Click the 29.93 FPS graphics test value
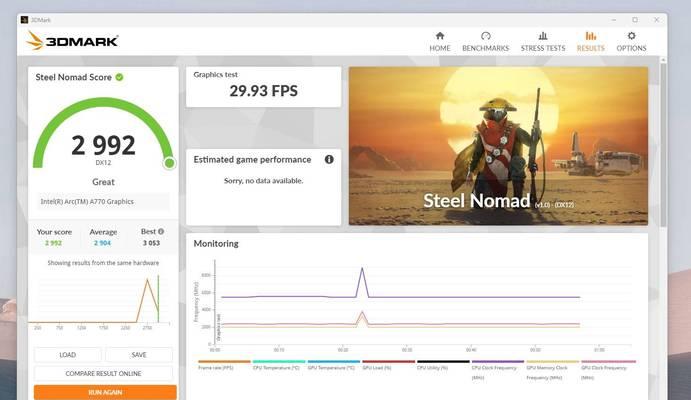The width and height of the screenshot is (691, 400). point(264,91)
